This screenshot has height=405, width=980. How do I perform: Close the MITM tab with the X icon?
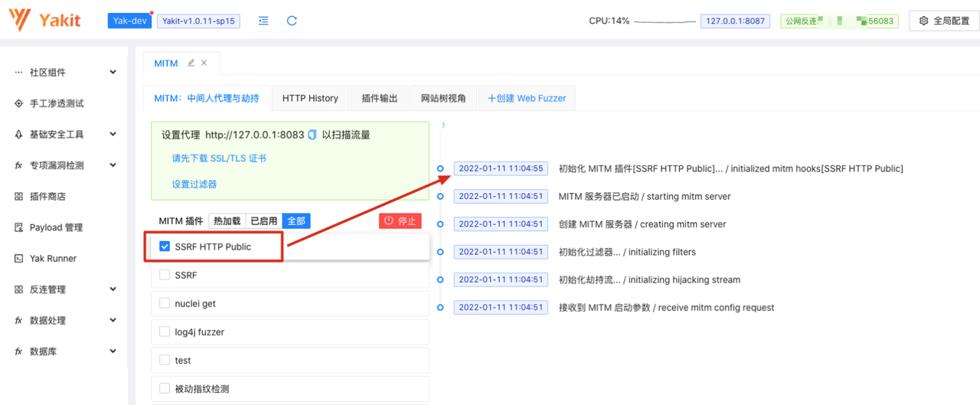(x=204, y=63)
